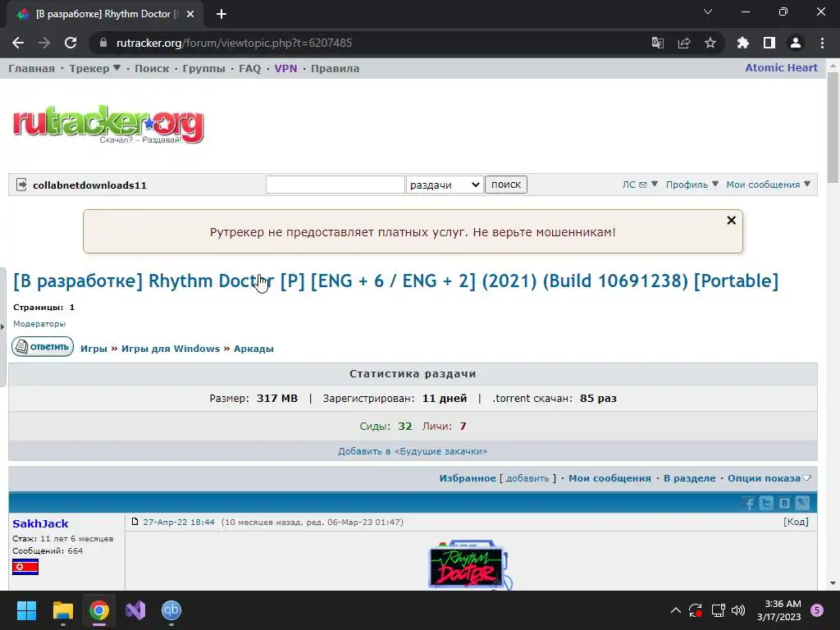Open the VPN menu link
Viewport: 840px width, 630px height.
[x=285, y=69]
